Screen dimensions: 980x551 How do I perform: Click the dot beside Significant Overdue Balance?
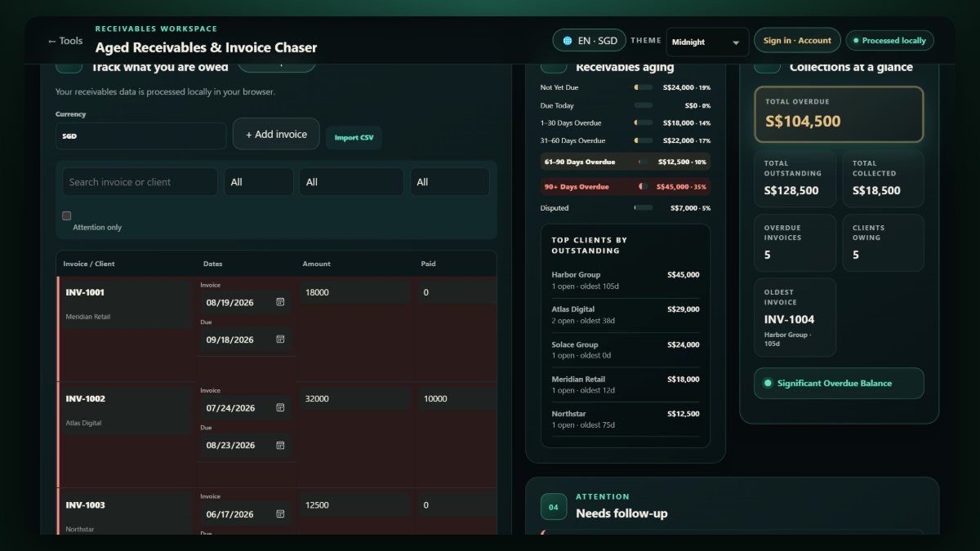coord(768,383)
